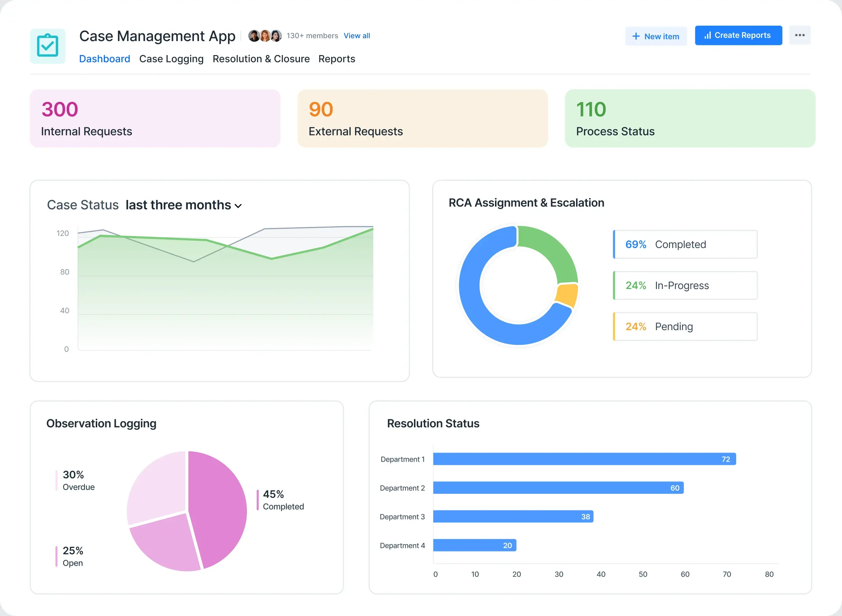Click the second member avatar photo
This screenshot has width=842, height=616.
(x=265, y=36)
